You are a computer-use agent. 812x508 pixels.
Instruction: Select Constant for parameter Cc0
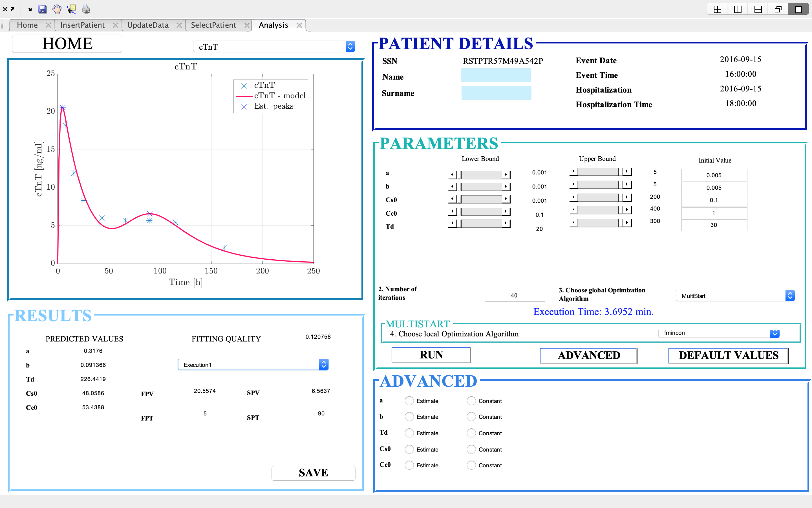click(471, 465)
